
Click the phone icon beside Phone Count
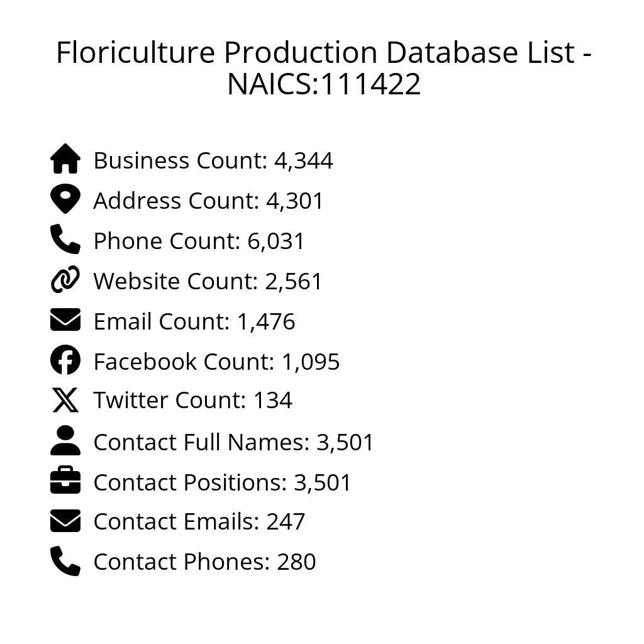click(x=65, y=240)
